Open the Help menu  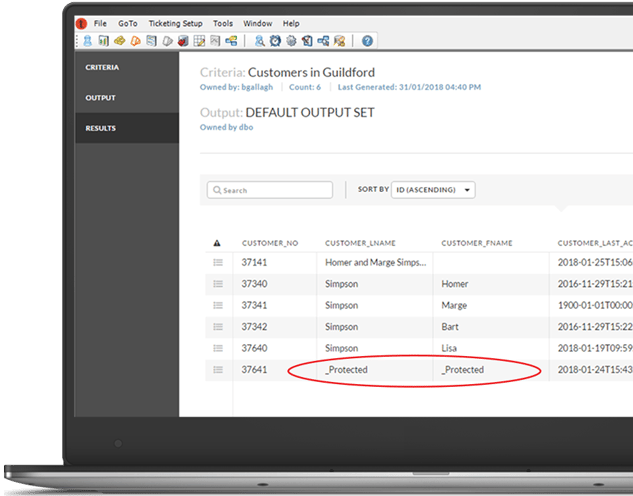[291, 24]
